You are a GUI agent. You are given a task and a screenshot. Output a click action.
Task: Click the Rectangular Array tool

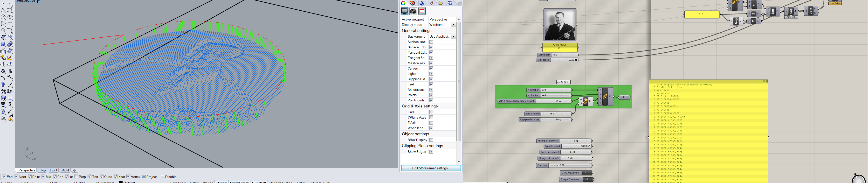3,105
